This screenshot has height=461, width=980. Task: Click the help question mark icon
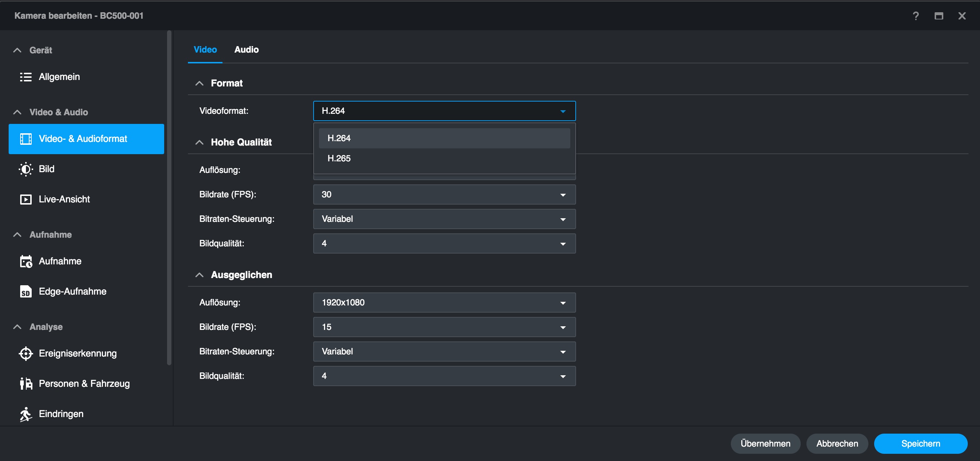pyautogui.click(x=916, y=15)
